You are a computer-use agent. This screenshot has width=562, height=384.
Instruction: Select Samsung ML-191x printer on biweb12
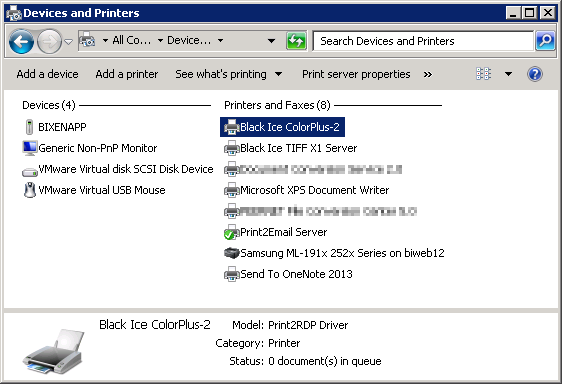point(334,253)
